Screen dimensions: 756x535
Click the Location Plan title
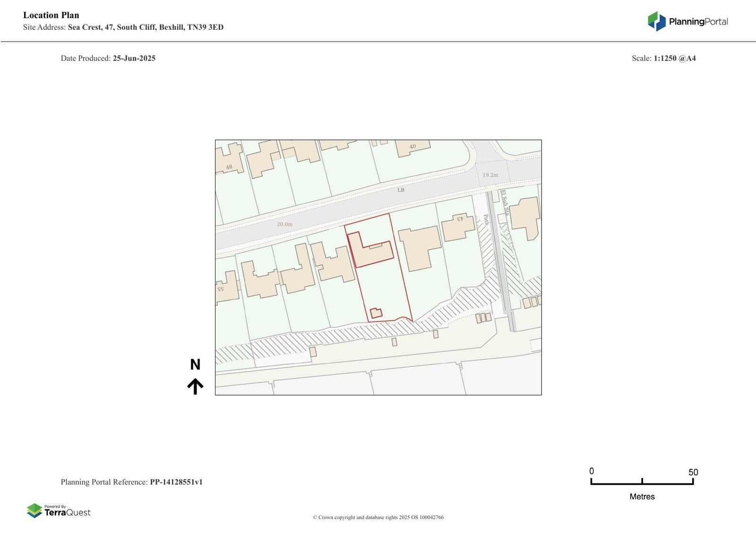[51, 15]
